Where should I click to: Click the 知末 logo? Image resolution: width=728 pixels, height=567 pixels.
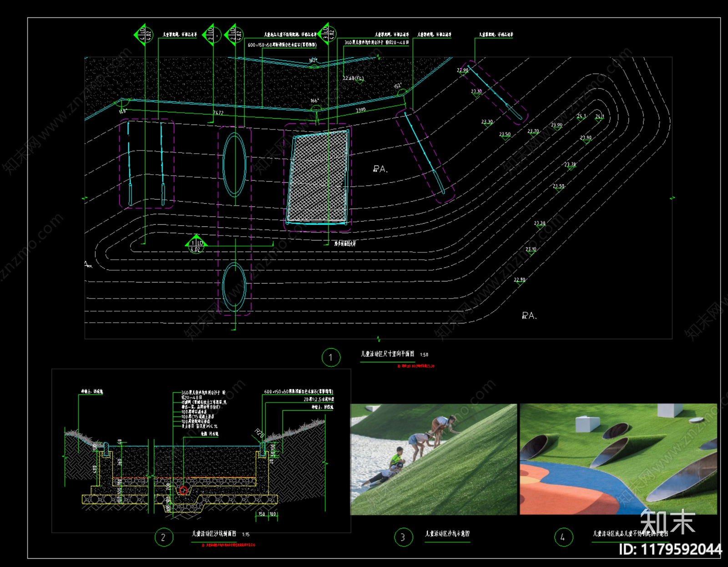pos(667,522)
